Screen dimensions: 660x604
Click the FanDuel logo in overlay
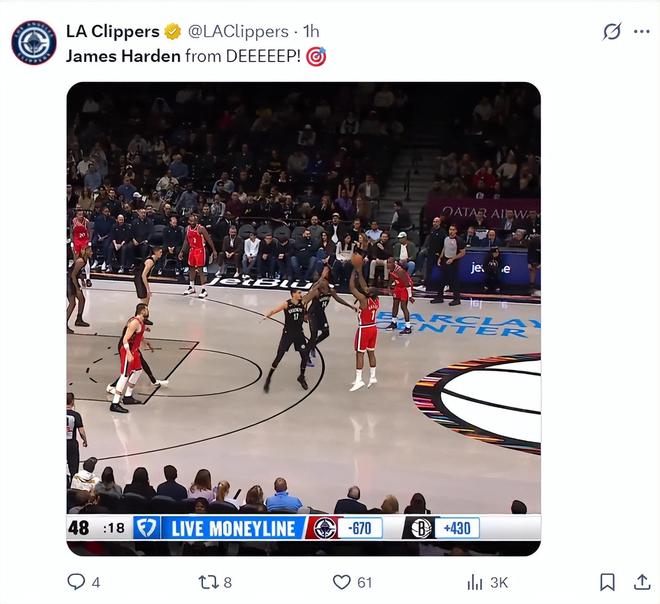pyautogui.click(x=147, y=527)
